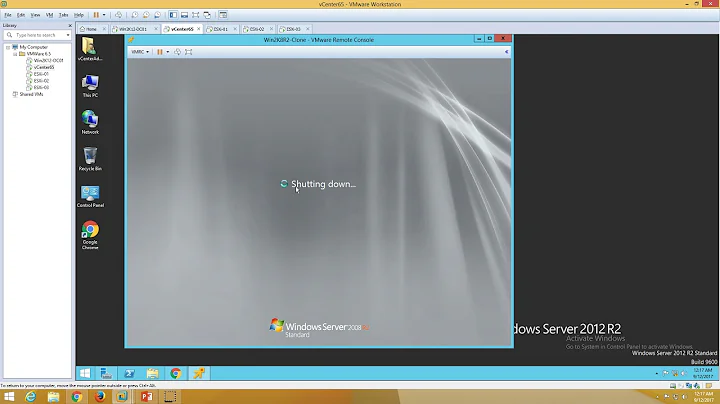Click the guest VM Start button

click(85, 373)
